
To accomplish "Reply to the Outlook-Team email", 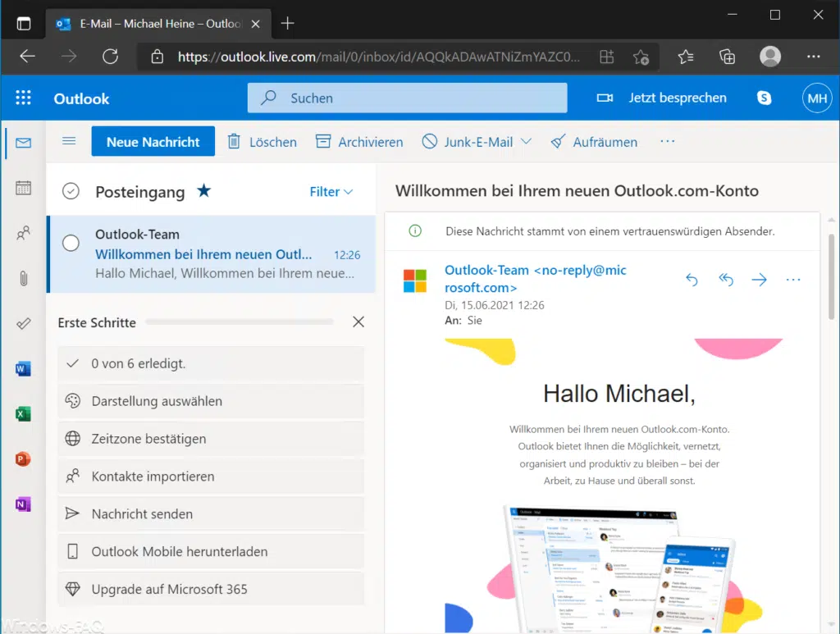I will pos(692,279).
